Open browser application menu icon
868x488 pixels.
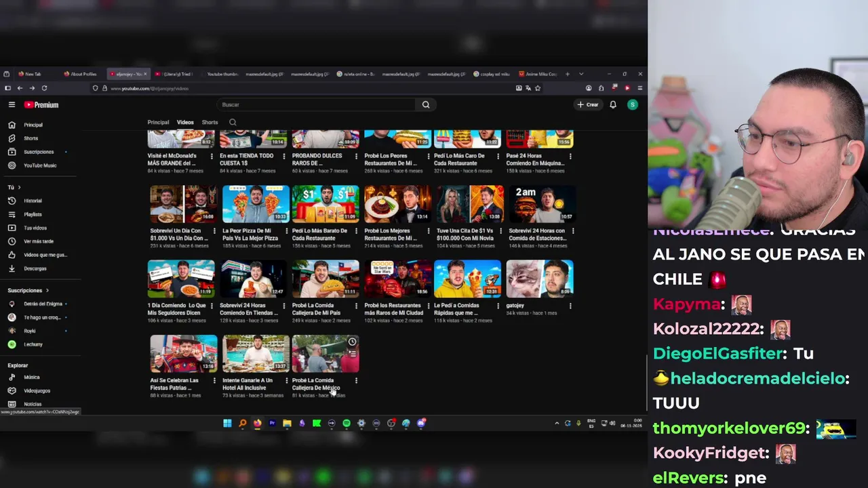click(639, 88)
